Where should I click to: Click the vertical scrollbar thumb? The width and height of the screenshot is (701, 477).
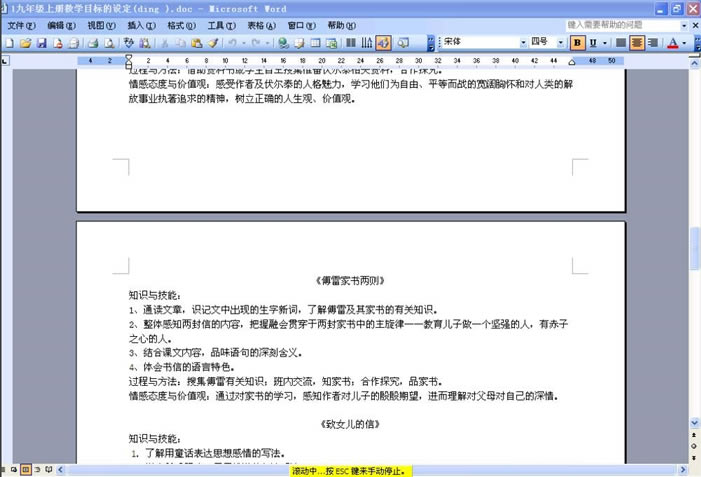694,249
